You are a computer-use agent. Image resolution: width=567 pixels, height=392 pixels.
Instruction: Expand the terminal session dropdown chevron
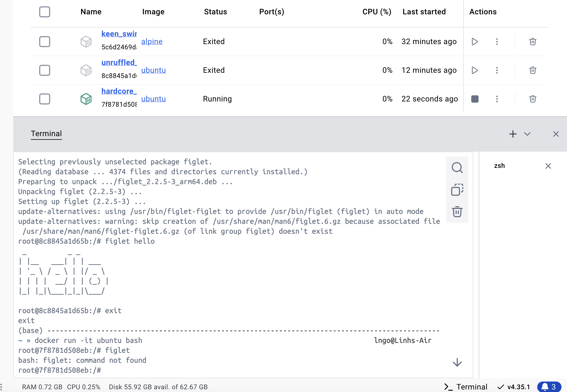(x=527, y=134)
